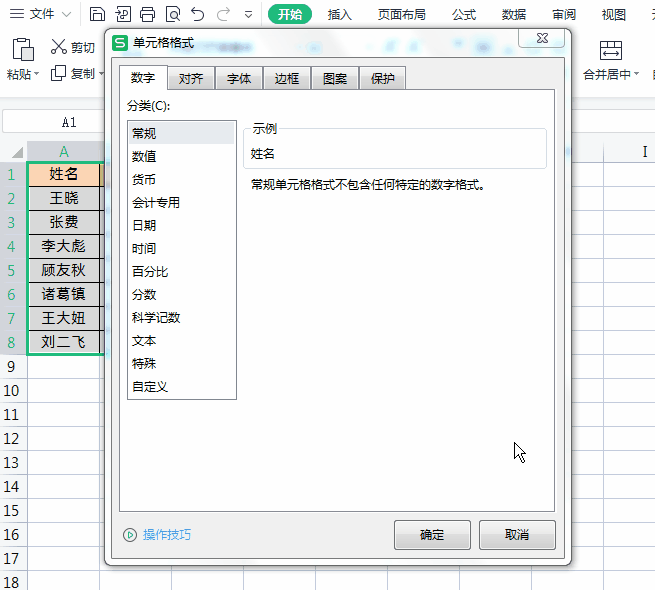655x590 pixels.
Task: Select row header 12
Action: [12, 439]
